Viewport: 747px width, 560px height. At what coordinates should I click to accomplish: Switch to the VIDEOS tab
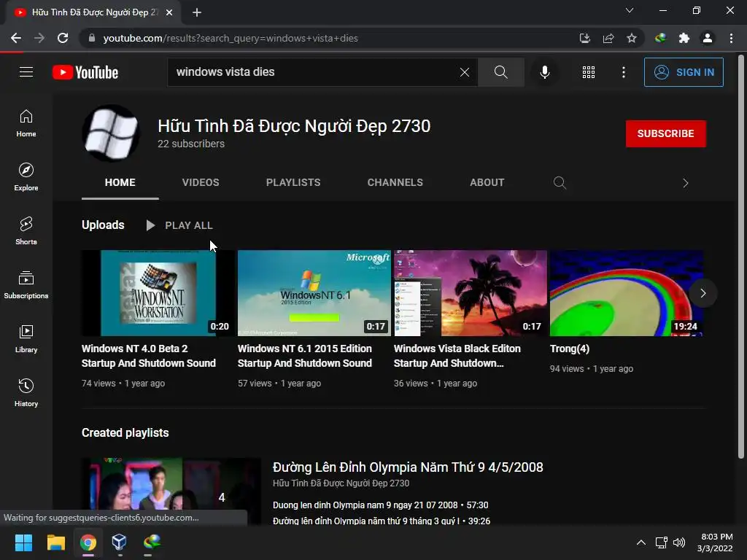point(201,182)
